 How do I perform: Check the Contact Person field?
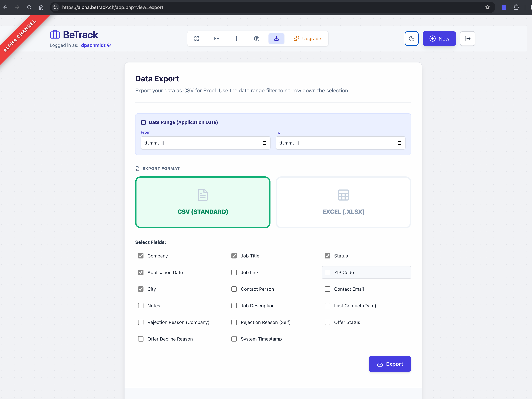click(234, 289)
